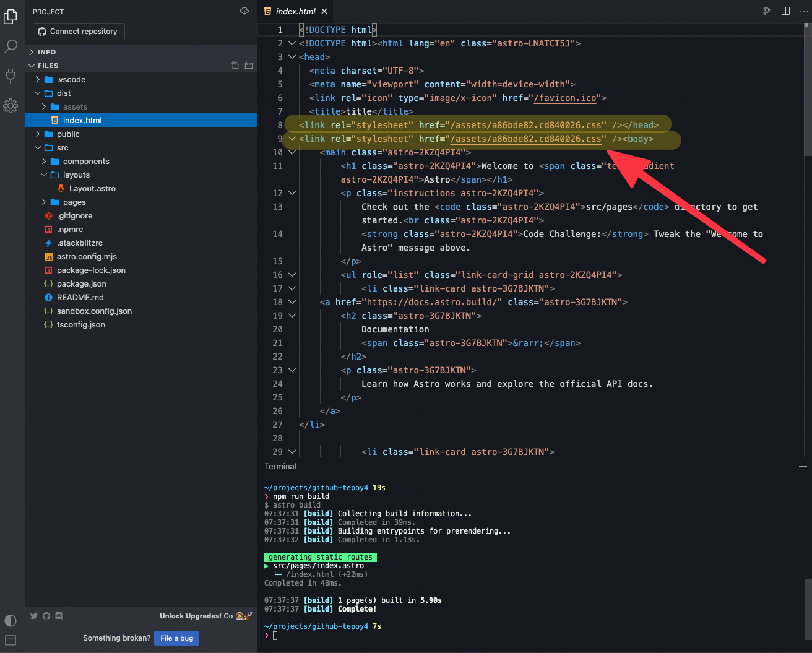This screenshot has width=812, height=653.
Task: Create a new folder using FILES toolbar icon
Action: click(248, 65)
